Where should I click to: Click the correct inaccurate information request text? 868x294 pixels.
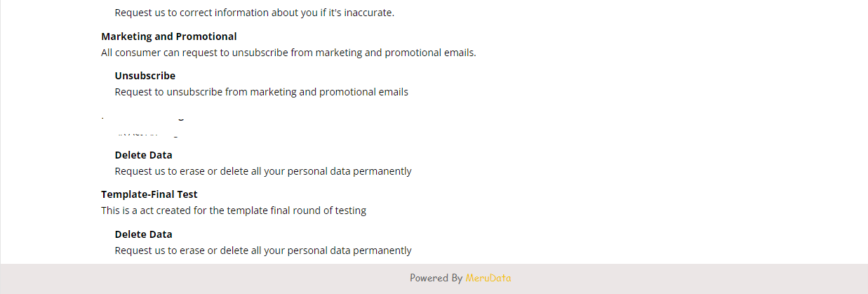pos(255,13)
